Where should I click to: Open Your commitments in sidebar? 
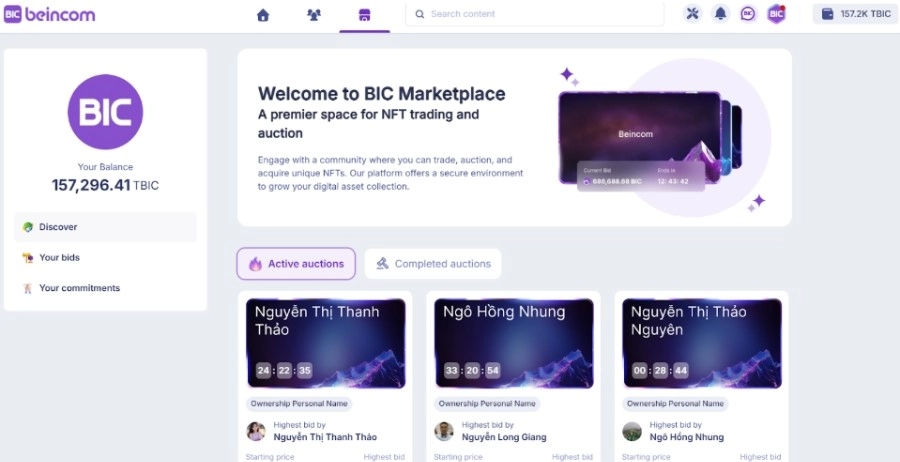(x=105, y=288)
